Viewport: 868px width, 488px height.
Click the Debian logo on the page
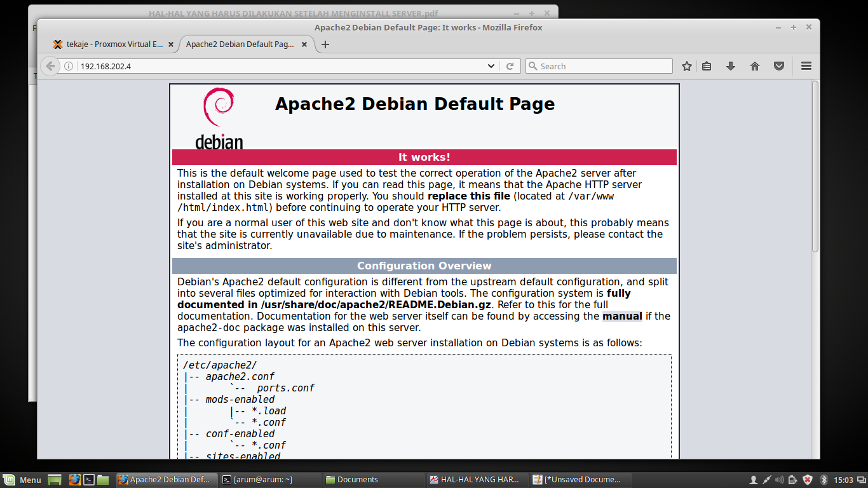tap(219, 118)
